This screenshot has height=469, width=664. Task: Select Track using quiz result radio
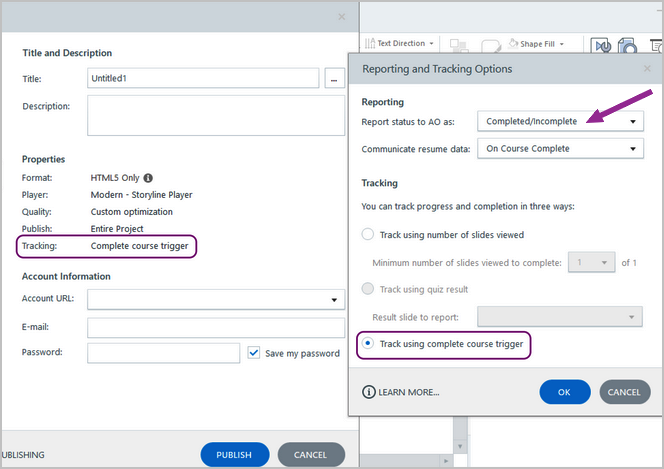pos(368,289)
